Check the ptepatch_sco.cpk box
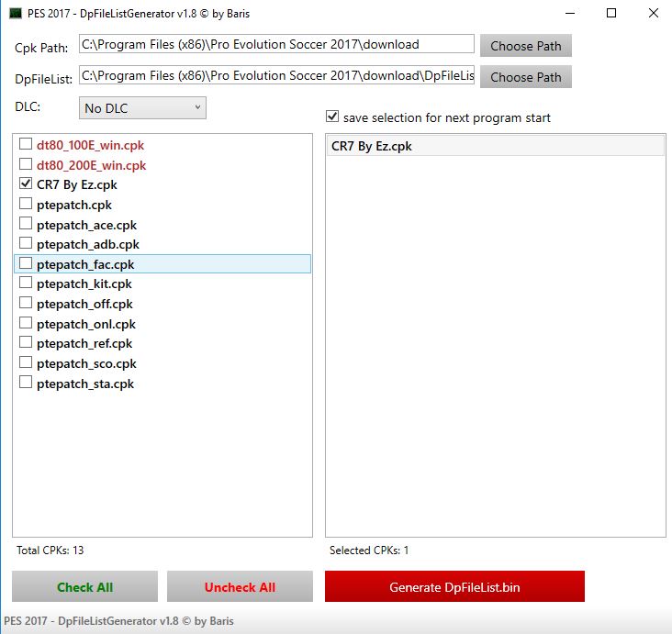 tap(26, 362)
